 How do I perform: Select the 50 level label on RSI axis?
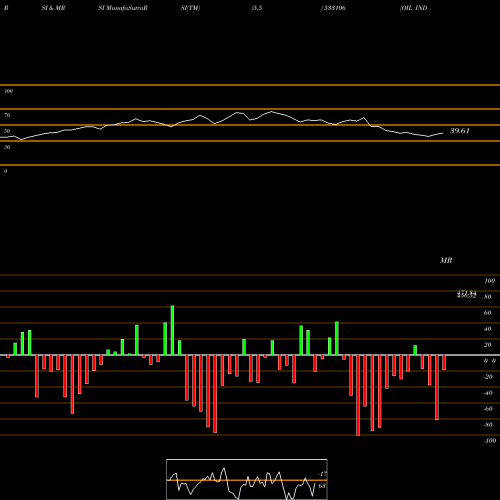coord(7,131)
